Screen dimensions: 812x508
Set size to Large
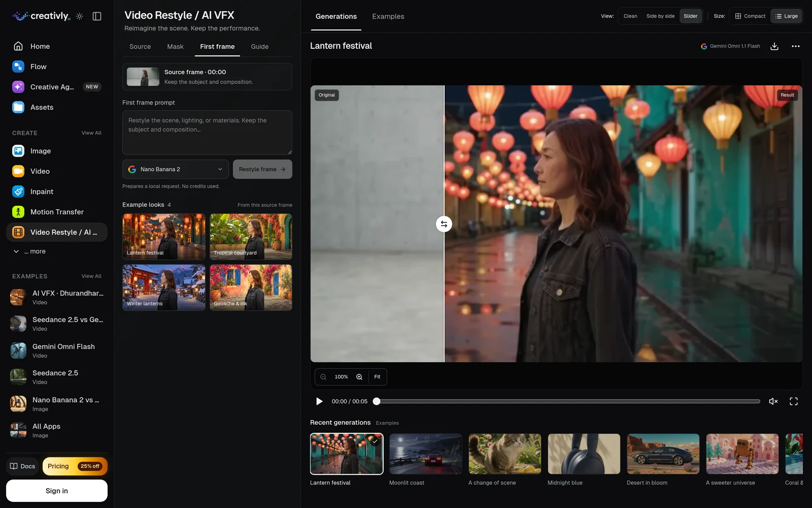click(x=787, y=16)
